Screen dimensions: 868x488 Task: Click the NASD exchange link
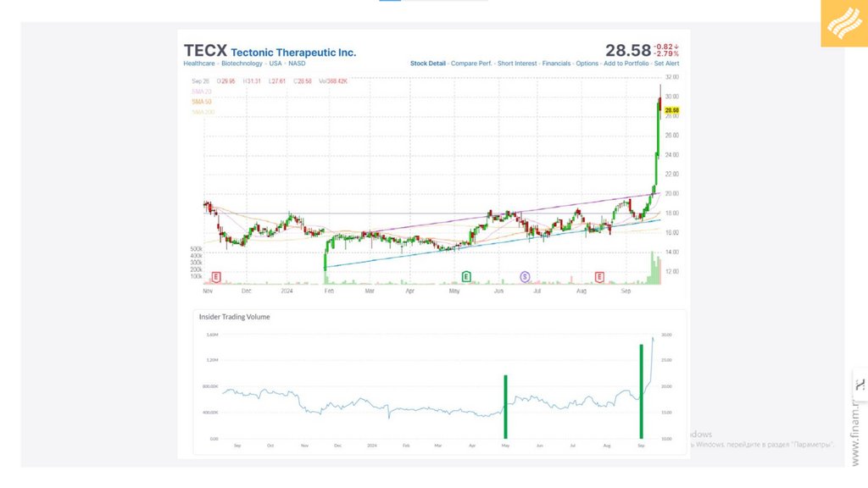(297, 64)
